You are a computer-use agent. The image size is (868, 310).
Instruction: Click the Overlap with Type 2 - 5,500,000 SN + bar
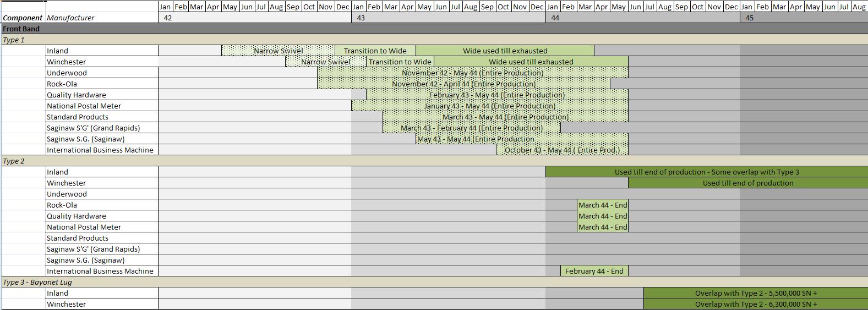coord(756,293)
